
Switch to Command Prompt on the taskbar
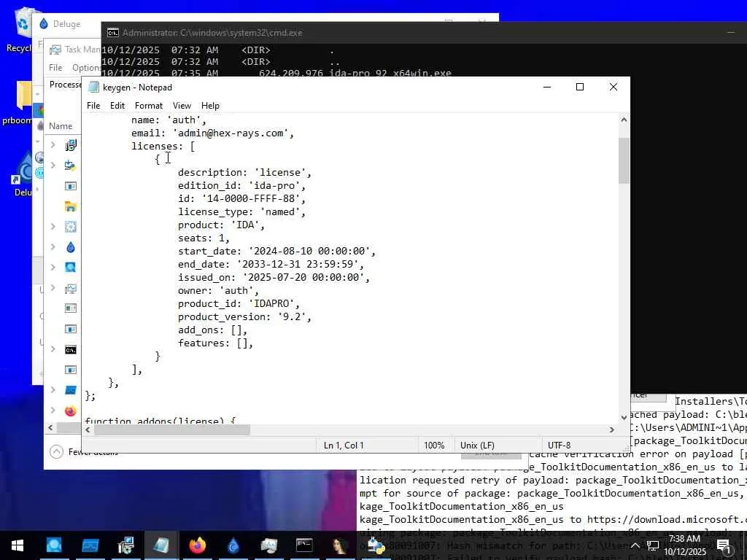[x=304, y=545]
